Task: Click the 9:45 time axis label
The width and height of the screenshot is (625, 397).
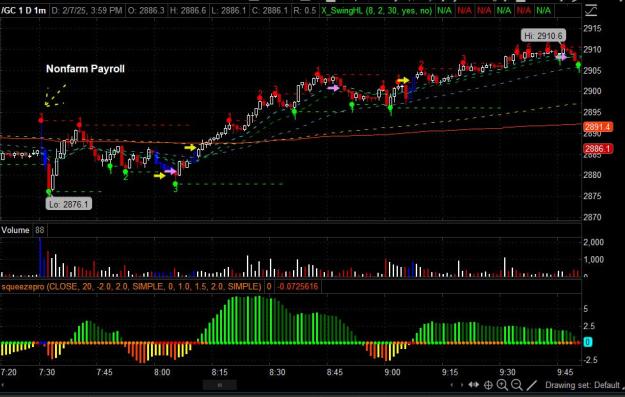Action: tap(565, 372)
